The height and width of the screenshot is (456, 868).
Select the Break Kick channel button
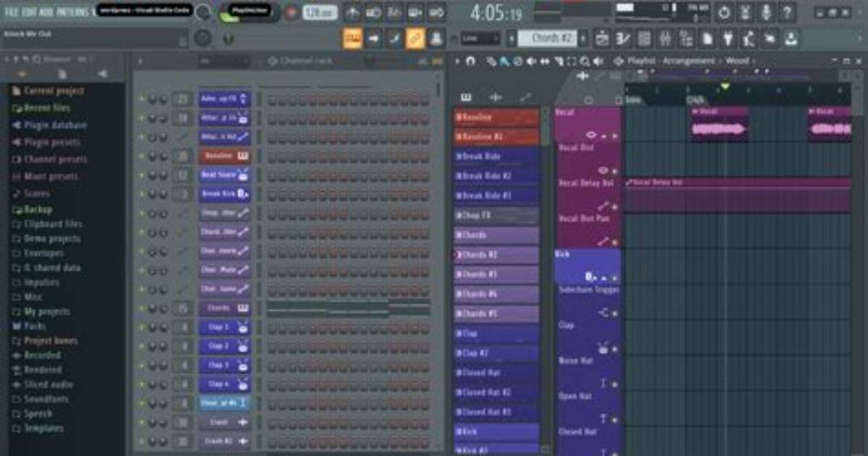224,195
